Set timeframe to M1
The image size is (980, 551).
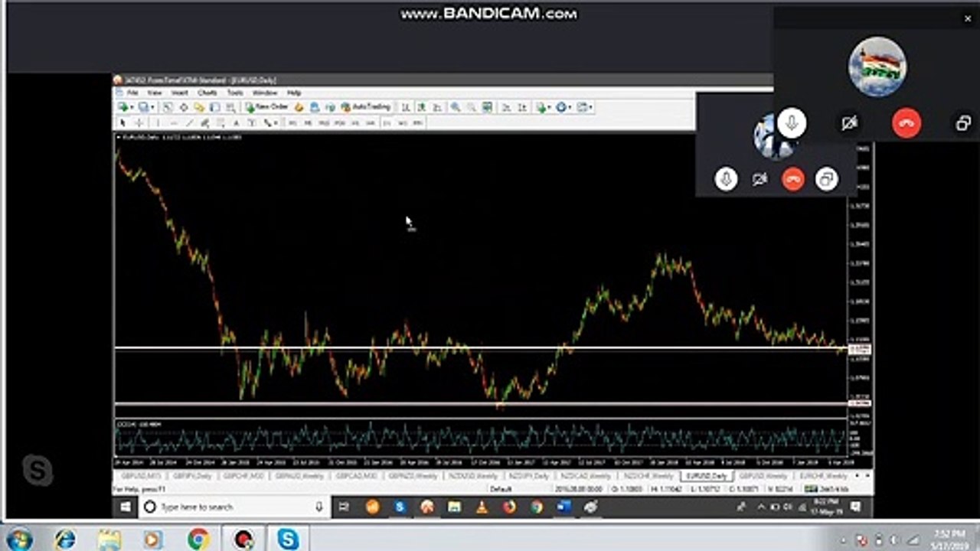pyautogui.click(x=292, y=123)
